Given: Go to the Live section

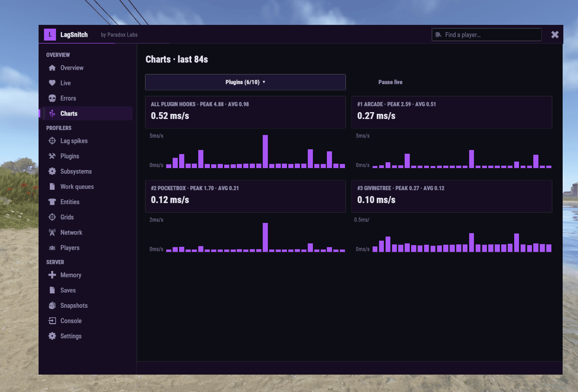Looking at the screenshot, I should click(x=88, y=83).
